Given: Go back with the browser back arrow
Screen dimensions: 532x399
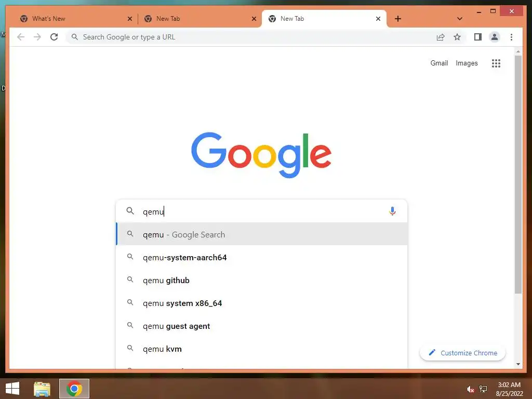Looking at the screenshot, I should 21,37.
